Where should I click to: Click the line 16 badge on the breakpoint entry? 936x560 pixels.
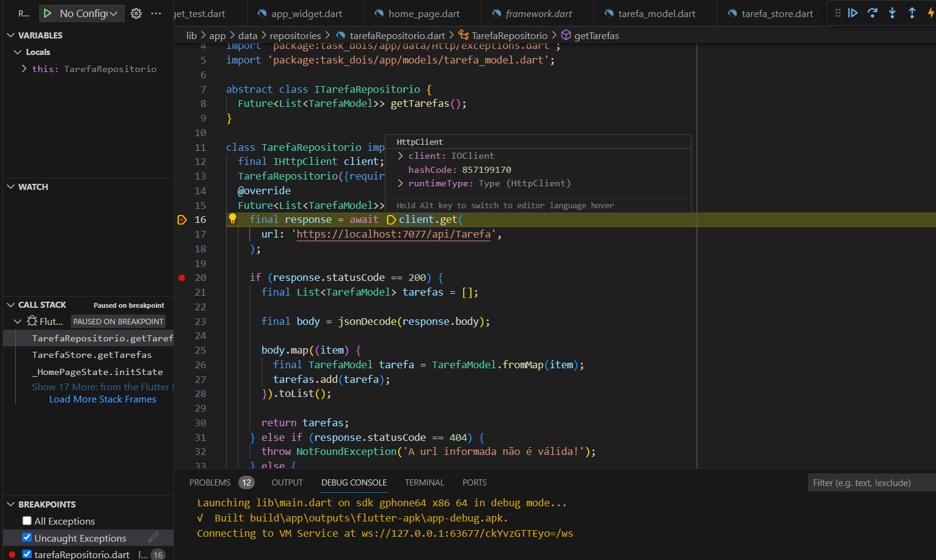coord(158,555)
